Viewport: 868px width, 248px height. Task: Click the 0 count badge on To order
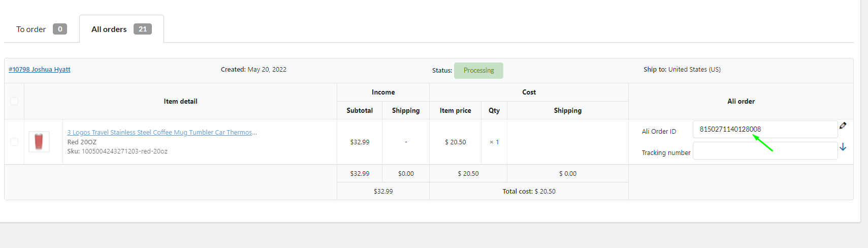60,29
